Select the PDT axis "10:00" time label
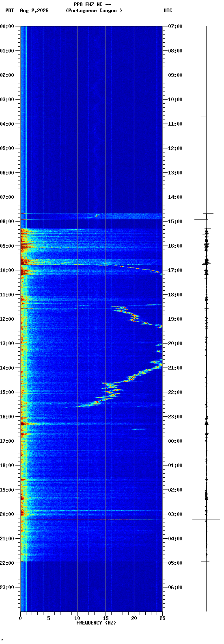224x644 pixels. click(x=7, y=270)
